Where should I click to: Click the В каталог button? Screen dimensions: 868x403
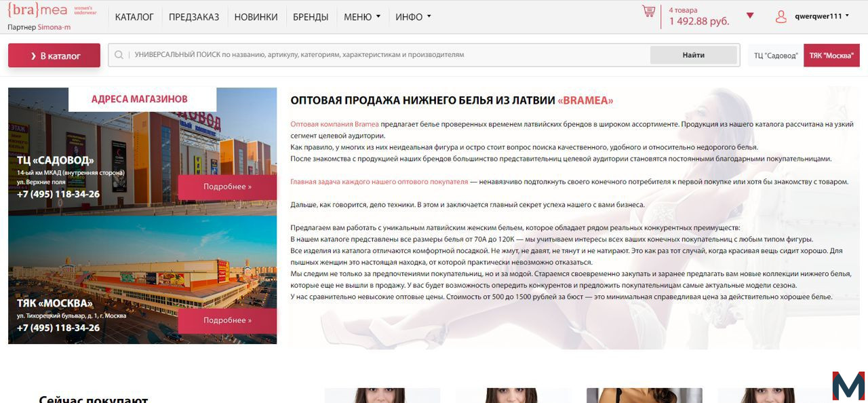point(54,56)
